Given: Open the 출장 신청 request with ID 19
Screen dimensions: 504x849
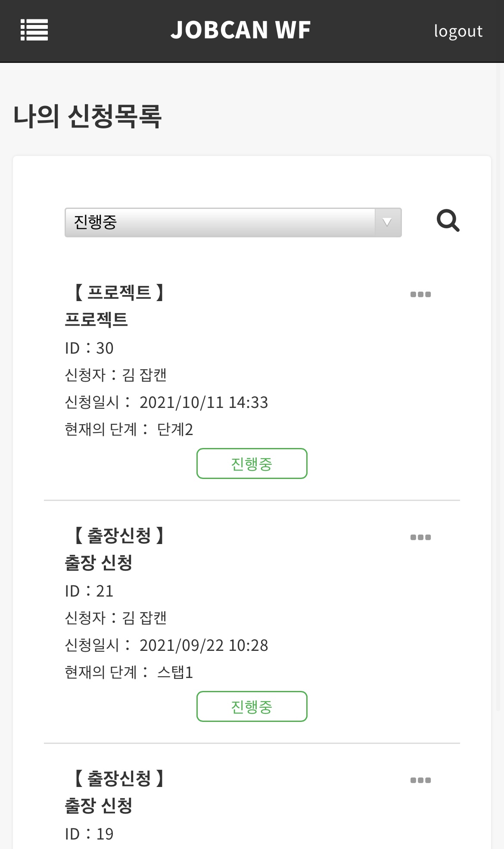Looking at the screenshot, I should point(99,805).
